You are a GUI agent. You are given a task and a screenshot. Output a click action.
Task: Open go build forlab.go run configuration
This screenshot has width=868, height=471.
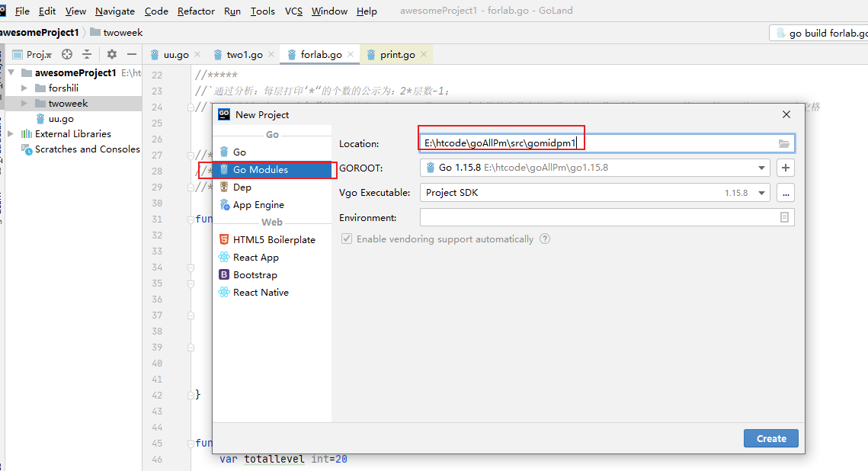click(819, 34)
